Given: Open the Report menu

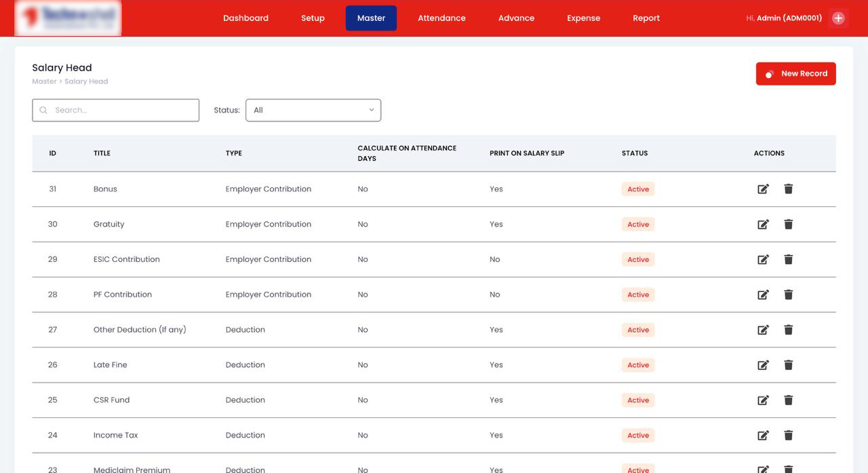Looking at the screenshot, I should pos(646,18).
